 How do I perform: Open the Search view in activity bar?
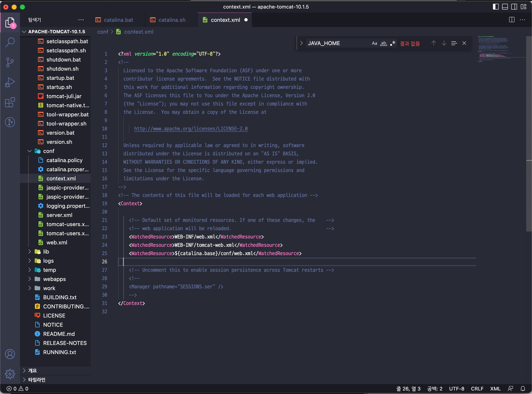pos(10,42)
